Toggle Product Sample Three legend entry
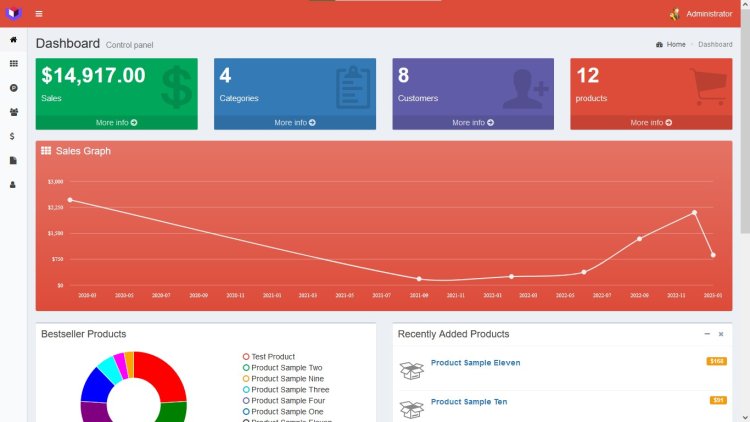The width and height of the screenshot is (750, 422). coord(286,389)
